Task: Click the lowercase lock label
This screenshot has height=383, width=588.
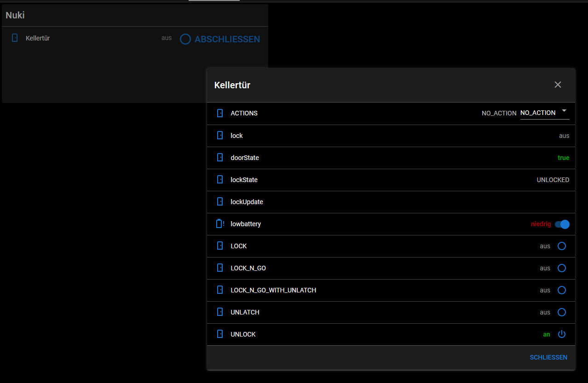Action: [x=236, y=136]
